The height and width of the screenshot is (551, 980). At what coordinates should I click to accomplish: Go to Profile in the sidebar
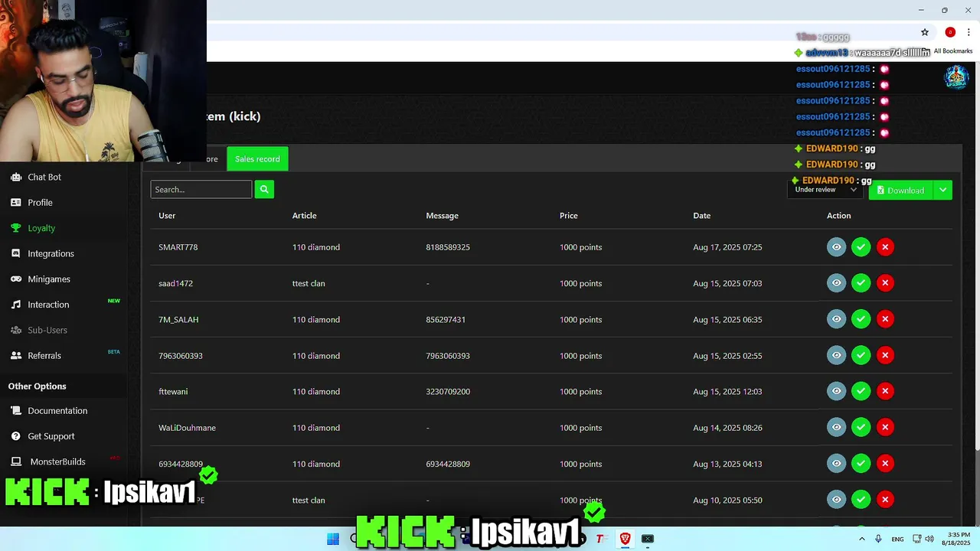click(40, 202)
